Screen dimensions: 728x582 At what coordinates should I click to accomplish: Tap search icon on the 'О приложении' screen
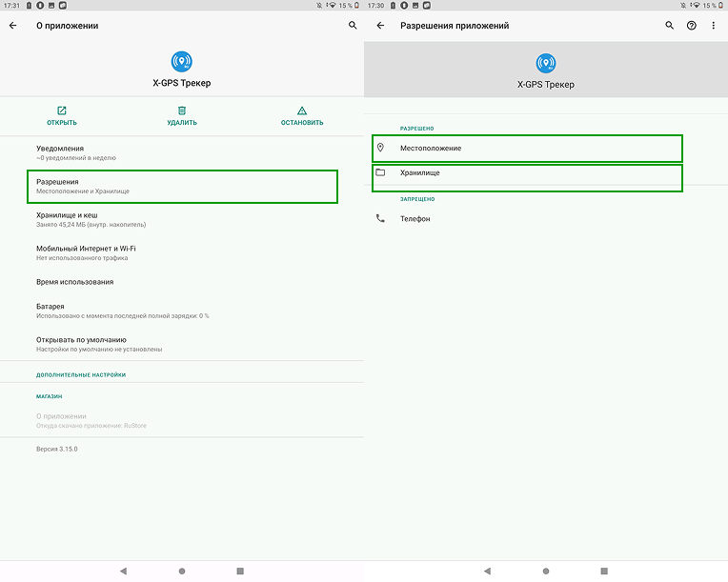pos(353,26)
